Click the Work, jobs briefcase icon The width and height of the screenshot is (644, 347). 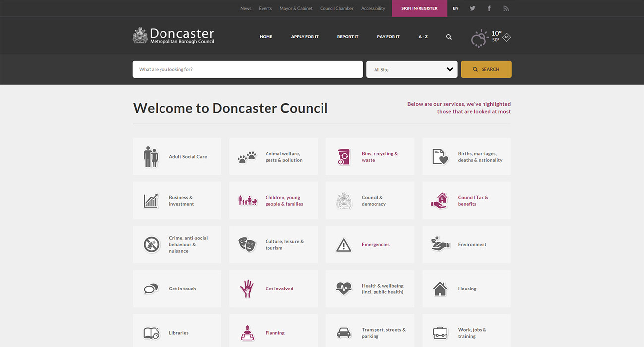(440, 332)
